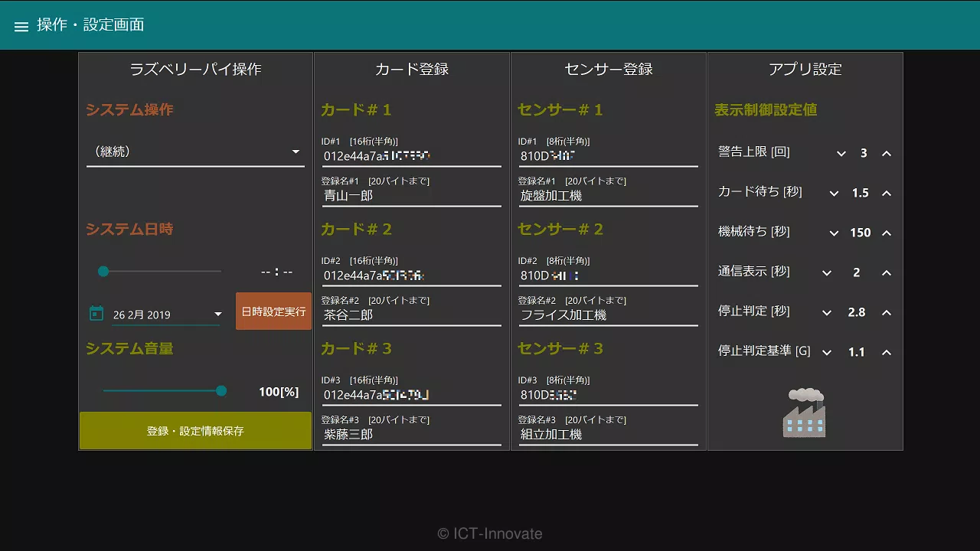Decrease the カード待ち [秒] value
The width and height of the screenshot is (980, 551).
[834, 194]
